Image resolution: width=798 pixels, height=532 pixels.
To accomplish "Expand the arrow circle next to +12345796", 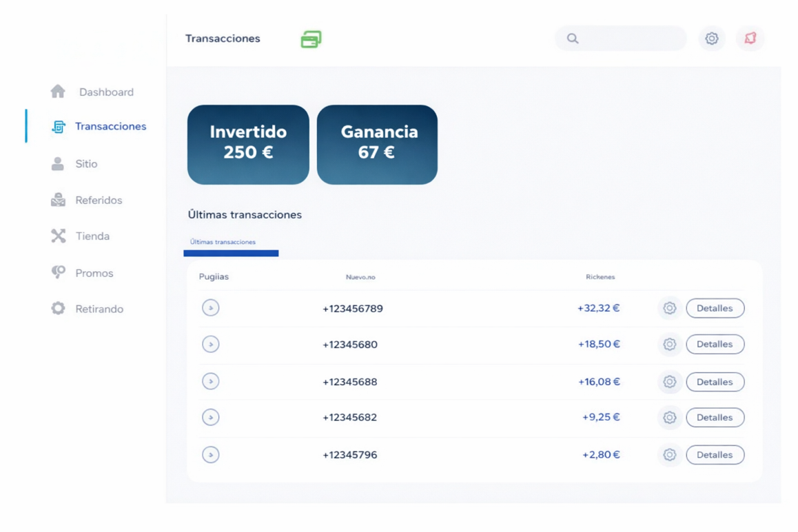I will [210, 455].
